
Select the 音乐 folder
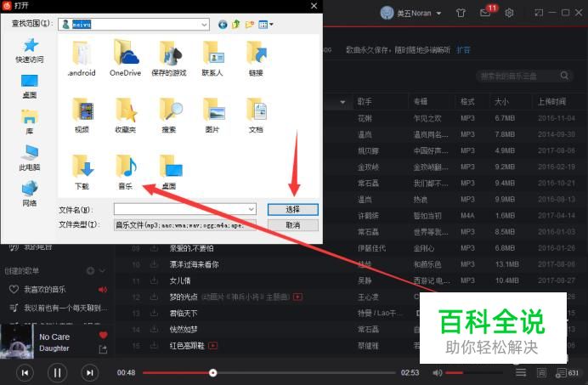[x=125, y=172]
